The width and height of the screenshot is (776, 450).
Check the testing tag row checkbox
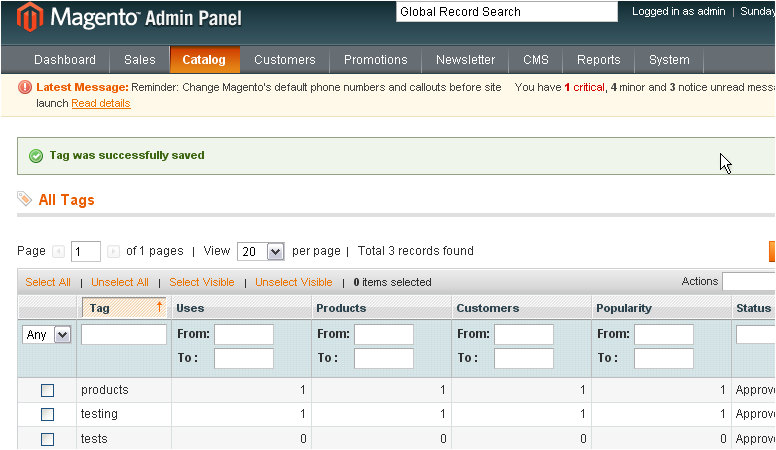(x=48, y=414)
